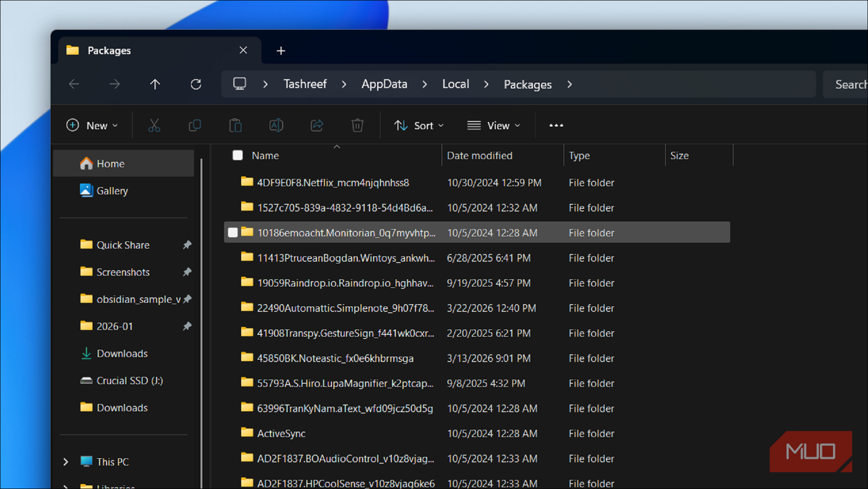Viewport: 868px width, 489px height.
Task: Select the Packages tab
Action: (160, 50)
